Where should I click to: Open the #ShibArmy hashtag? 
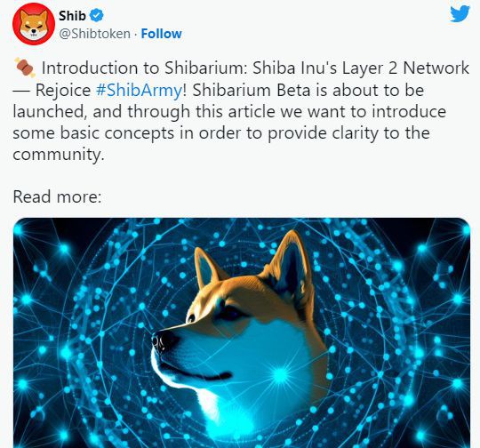(139, 91)
